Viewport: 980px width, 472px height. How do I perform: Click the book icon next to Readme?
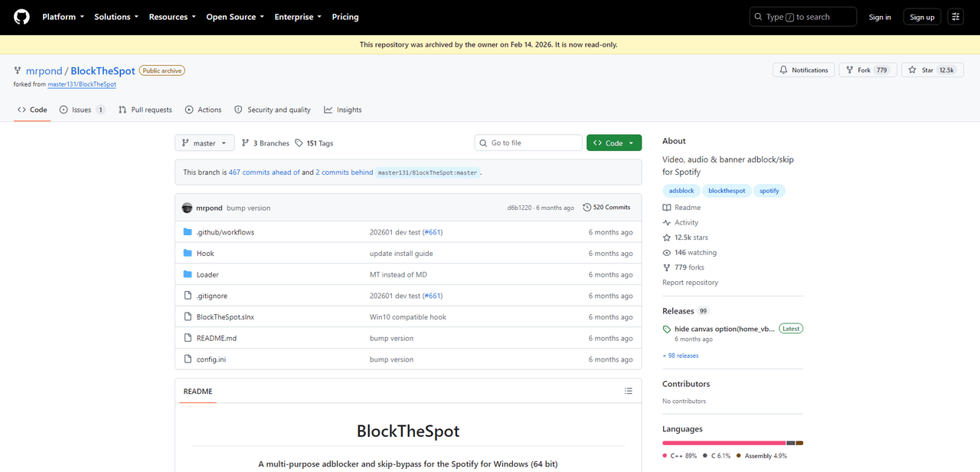coord(667,208)
